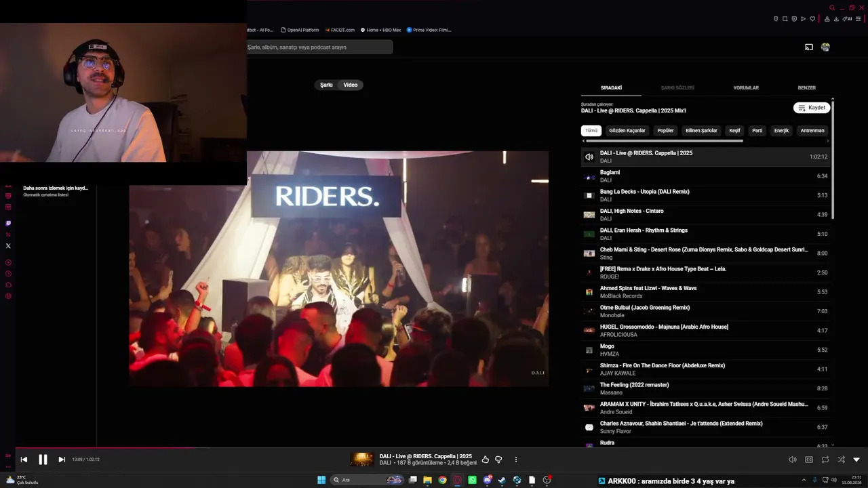Open WhatsApp from the taskbar
The width and height of the screenshot is (868, 488).
(473, 481)
